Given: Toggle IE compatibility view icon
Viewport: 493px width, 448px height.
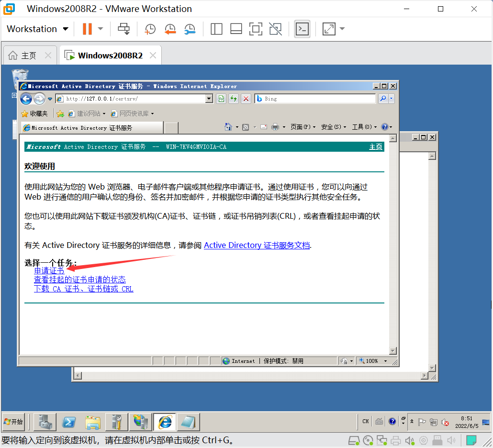Looking at the screenshot, I should click(x=221, y=99).
